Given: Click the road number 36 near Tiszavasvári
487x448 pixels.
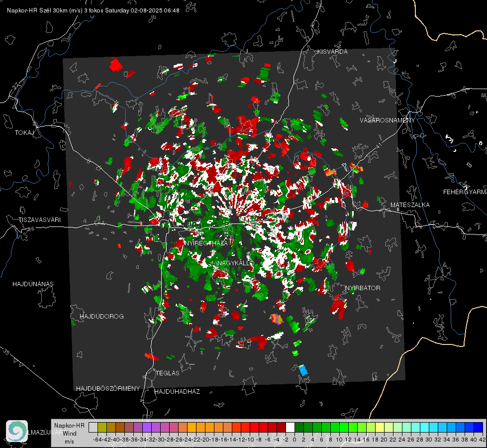Looking at the screenshot, I should pyautogui.click(x=31, y=229).
